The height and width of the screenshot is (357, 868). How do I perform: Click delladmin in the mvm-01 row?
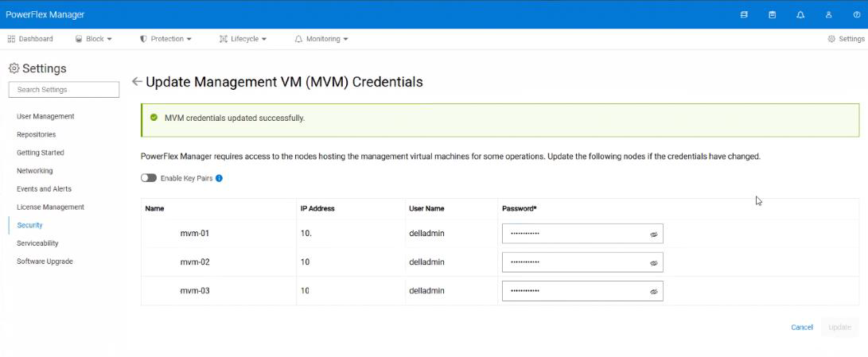[426, 234]
